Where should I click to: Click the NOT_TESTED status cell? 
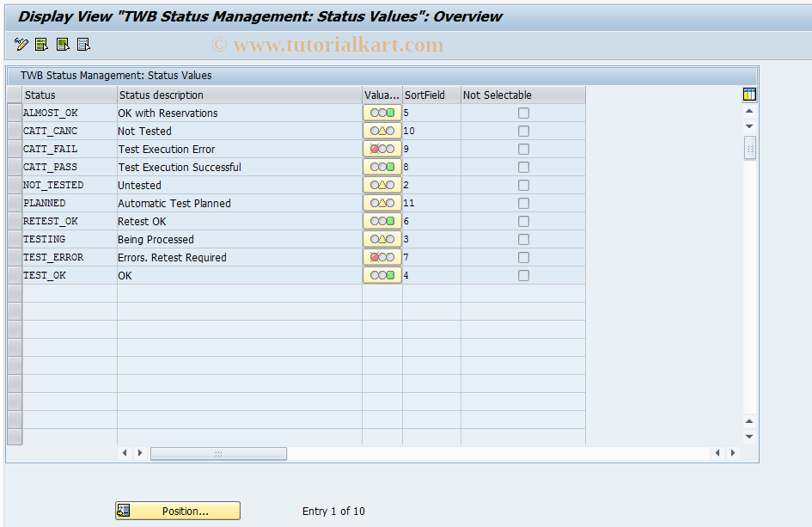pos(70,185)
